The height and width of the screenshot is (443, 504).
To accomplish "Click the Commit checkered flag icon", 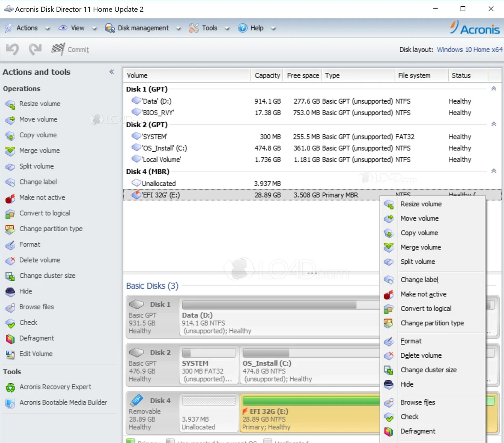I will pos(58,49).
